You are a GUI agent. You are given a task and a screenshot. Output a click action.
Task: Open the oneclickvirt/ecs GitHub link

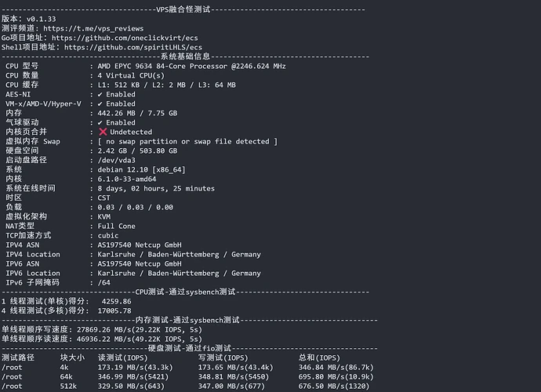coord(125,38)
